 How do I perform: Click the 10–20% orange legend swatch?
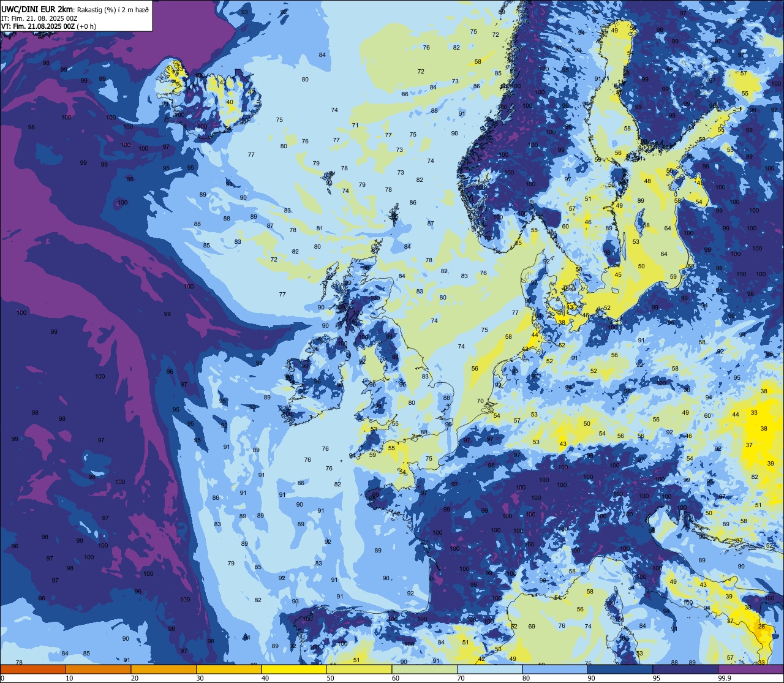tap(98, 669)
